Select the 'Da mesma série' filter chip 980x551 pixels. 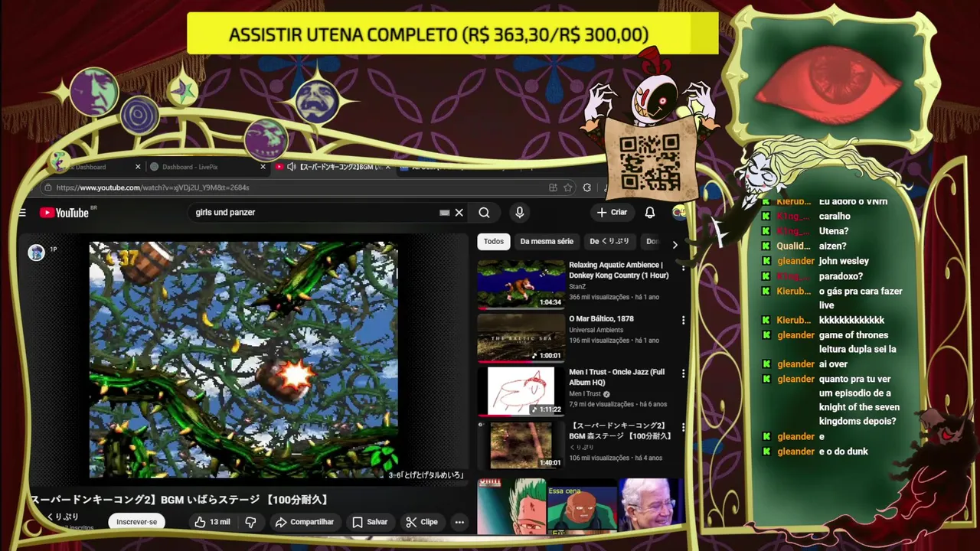click(x=547, y=242)
